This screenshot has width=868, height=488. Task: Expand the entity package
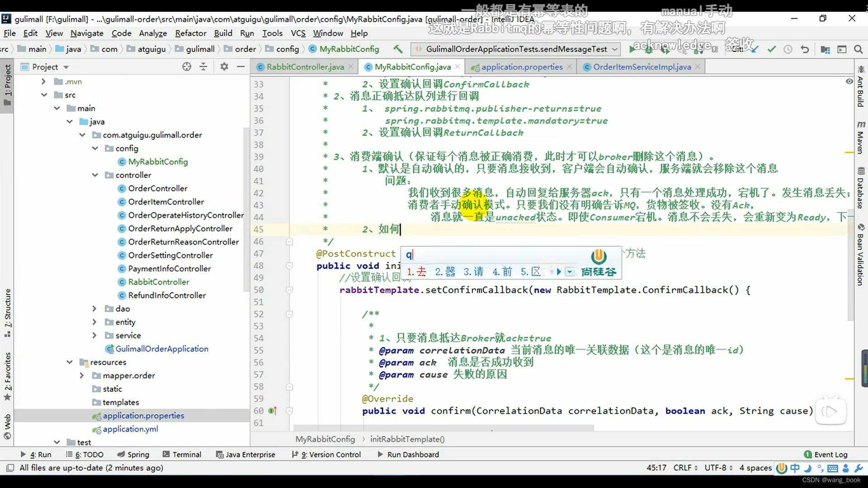pos(94,322)
